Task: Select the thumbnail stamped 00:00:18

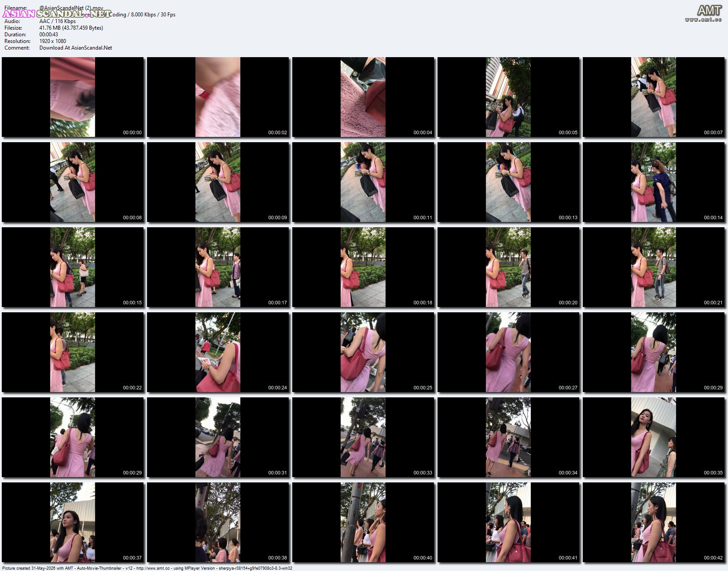Action: 363,267
